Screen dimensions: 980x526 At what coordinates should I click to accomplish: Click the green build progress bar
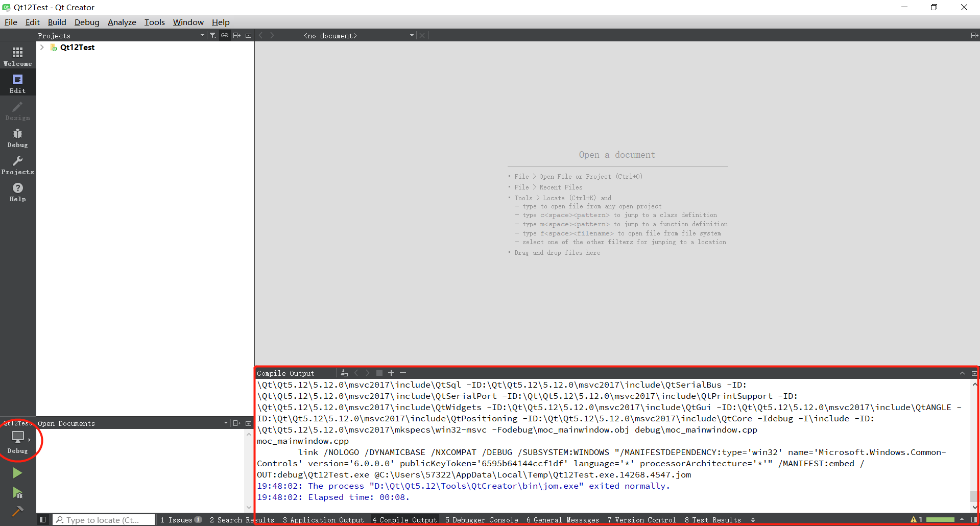pyautogui.click(x=940, y=519)
